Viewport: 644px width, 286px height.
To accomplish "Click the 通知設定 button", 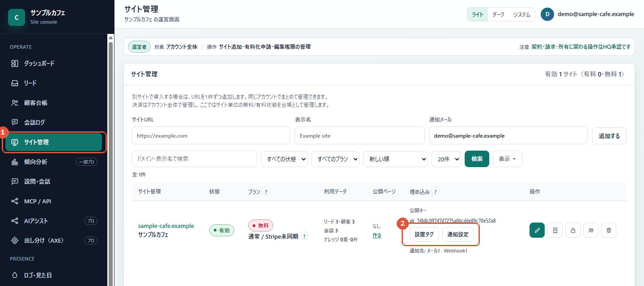I will tap(458, 235).
